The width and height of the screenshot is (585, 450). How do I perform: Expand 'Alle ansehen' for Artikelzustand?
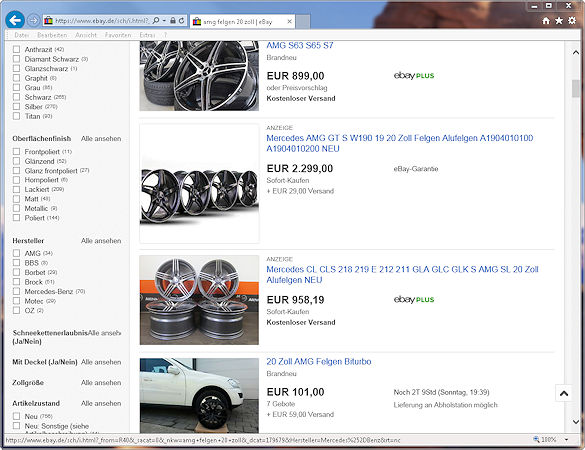tap(101, 403)
